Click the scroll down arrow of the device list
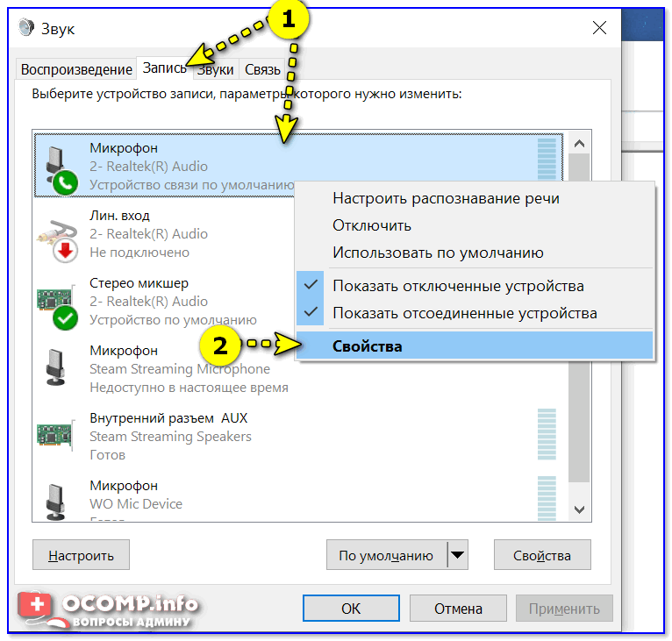Screen dimensions: 672x641 point(579,509)
